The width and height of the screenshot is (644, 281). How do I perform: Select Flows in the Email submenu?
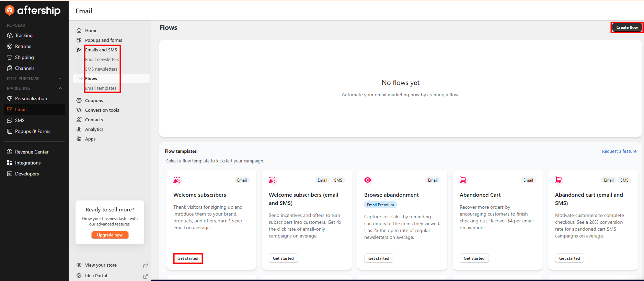tap(112, 78)
